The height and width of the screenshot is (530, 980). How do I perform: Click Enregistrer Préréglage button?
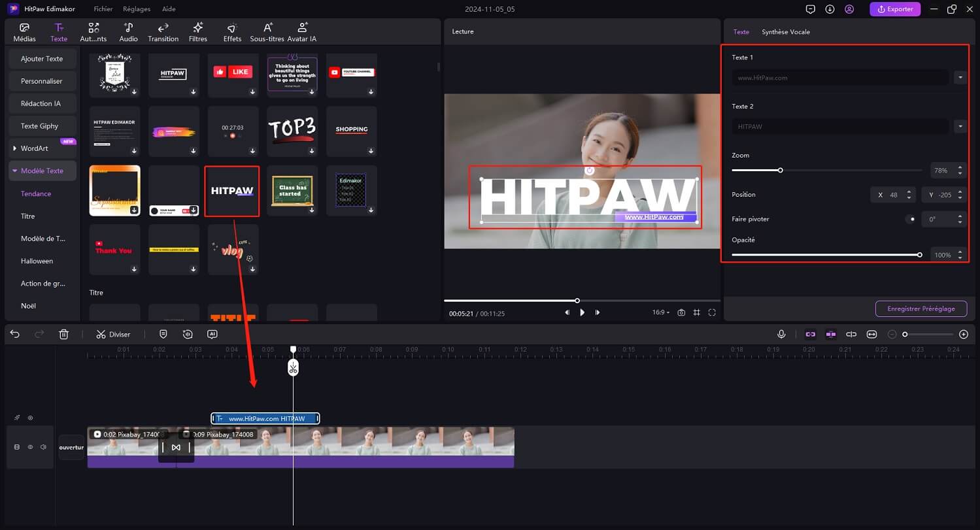(x=921, y=308)
